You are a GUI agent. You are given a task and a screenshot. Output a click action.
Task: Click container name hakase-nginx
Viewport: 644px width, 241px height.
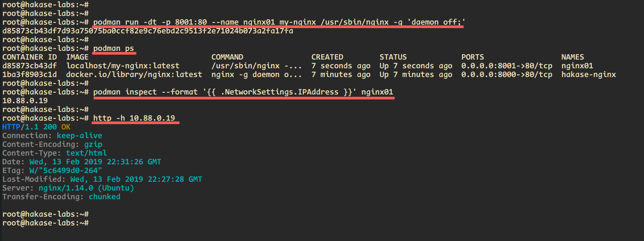pos(588,74)
